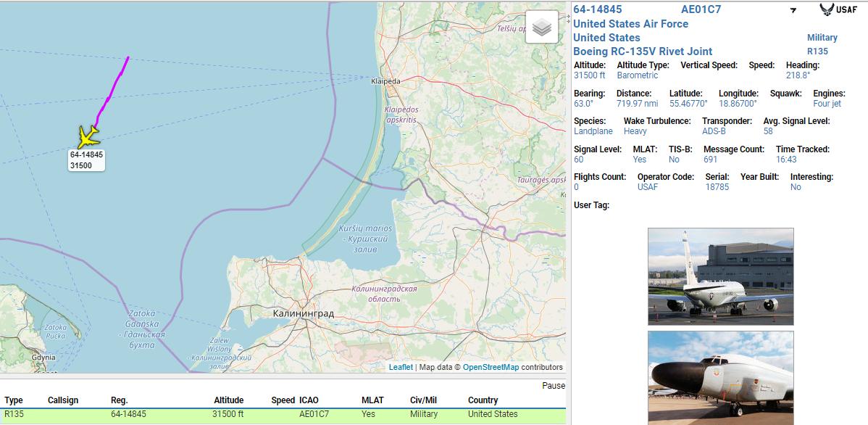Click the Species value Landplane
The image size is (868, 425).
[593, 131]
